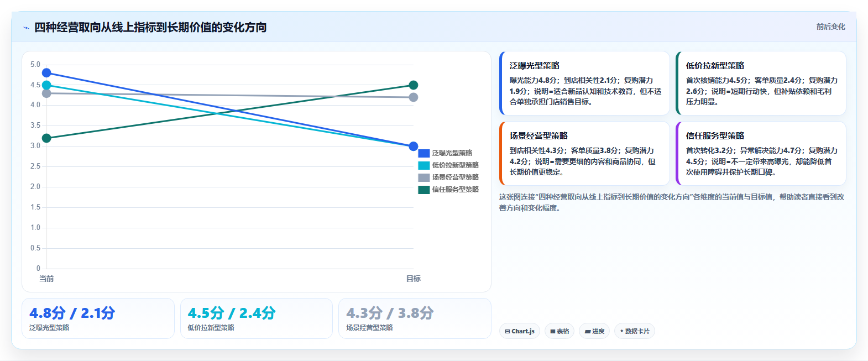Click the 信任服务型策略 legend label

pyautogui.click(x=456, y=190)
